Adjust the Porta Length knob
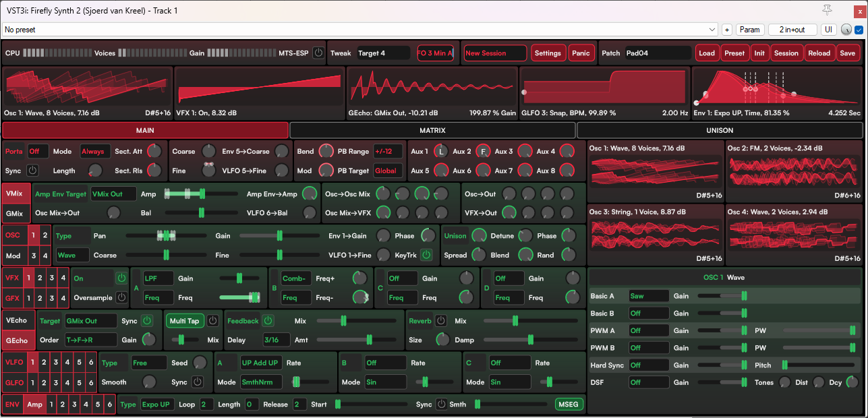The width and height of the screenshot is (868, 418). click(95, 171)
